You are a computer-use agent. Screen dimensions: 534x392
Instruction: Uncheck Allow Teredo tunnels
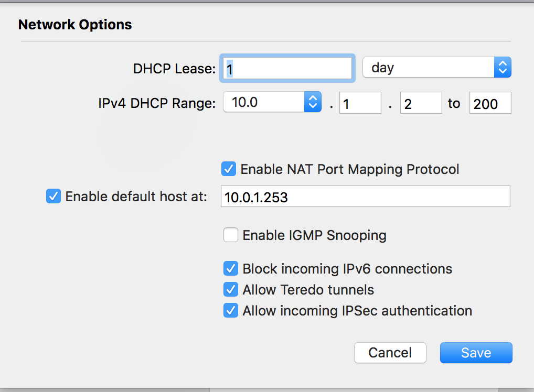(231, 290)
